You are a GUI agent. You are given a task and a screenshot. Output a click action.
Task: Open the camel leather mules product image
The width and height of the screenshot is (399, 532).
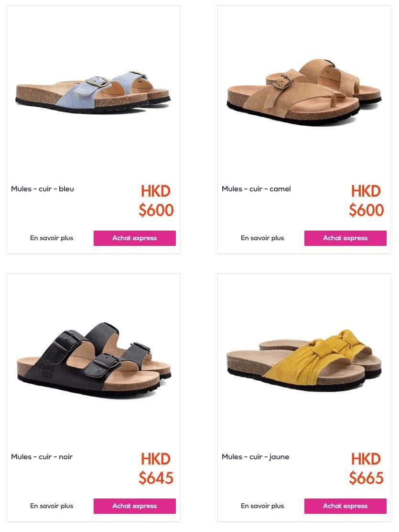tap(304, 92)
